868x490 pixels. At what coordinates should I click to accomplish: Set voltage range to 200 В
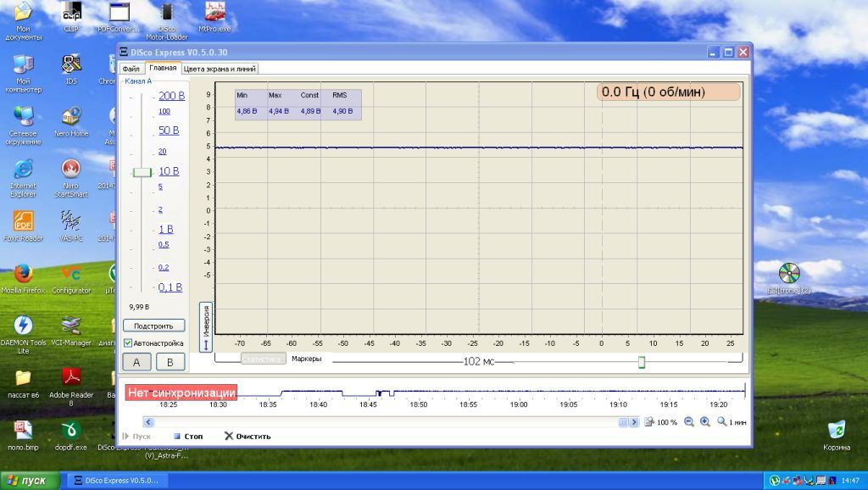pyautogui.click(x=171, y=96)
